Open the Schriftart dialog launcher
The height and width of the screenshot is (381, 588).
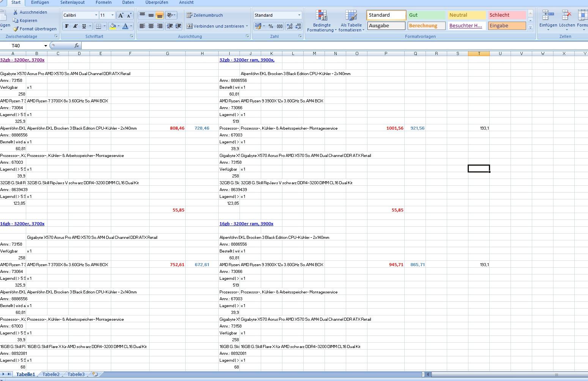point(132,36)
